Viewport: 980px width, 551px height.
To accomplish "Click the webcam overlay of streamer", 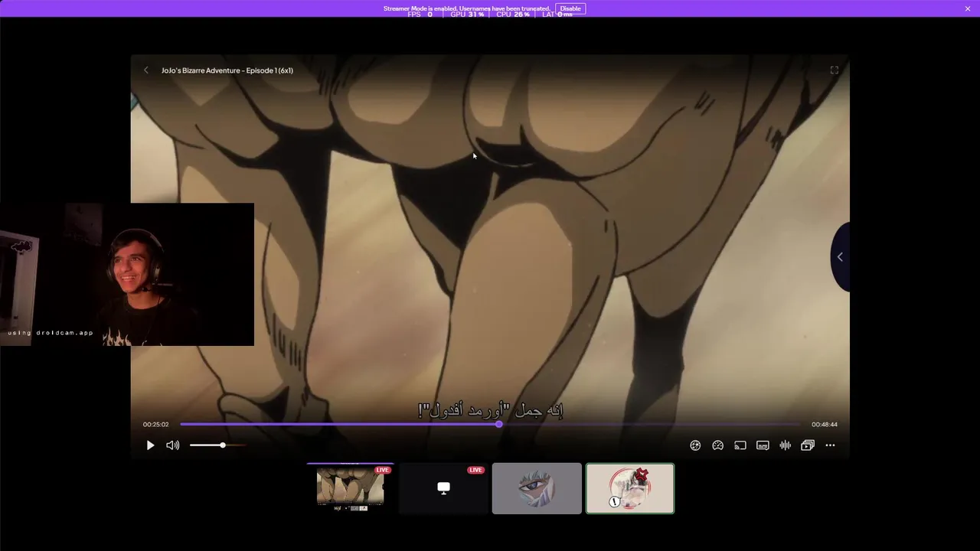I will click(x=127, y=274).
